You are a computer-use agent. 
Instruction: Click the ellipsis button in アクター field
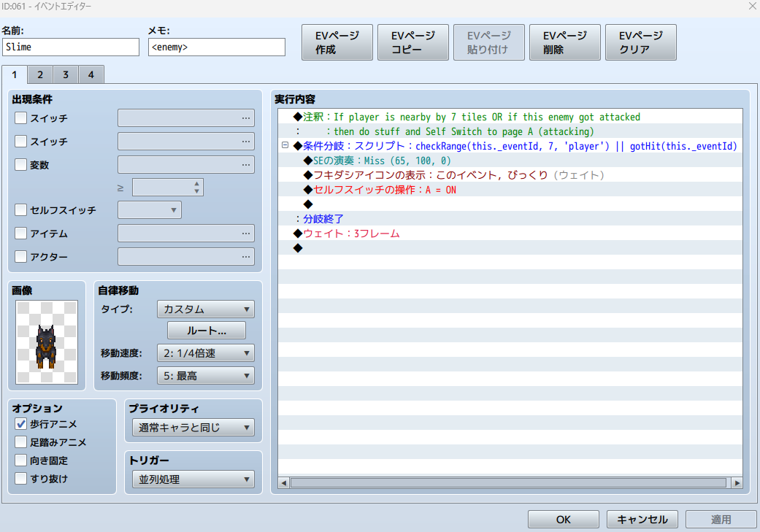tap(246, 256)
